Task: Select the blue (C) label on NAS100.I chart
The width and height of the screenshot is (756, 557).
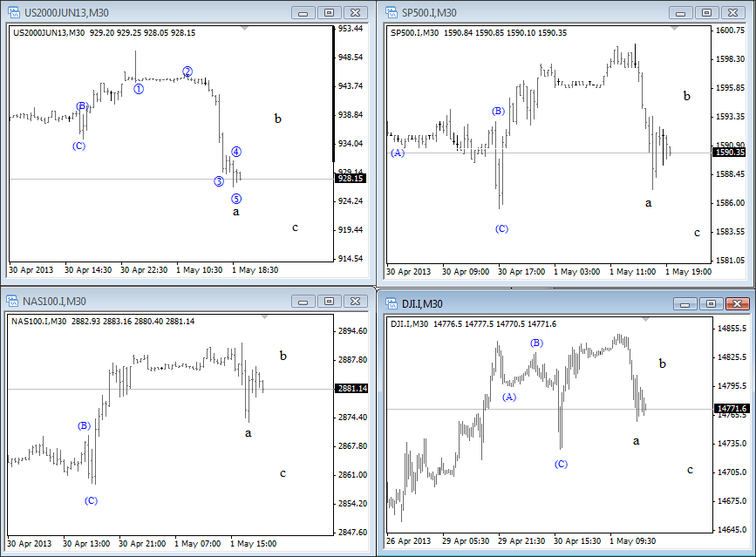Action: [91, 500]
